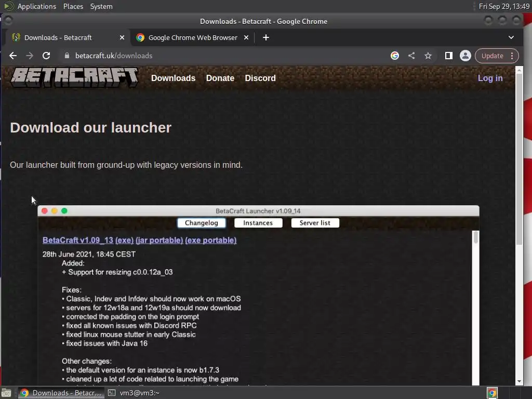The height and width of the screenshot is (399, 532).
Task: Bookmark this tab with the star icon
Action: [x=428, y=56]
